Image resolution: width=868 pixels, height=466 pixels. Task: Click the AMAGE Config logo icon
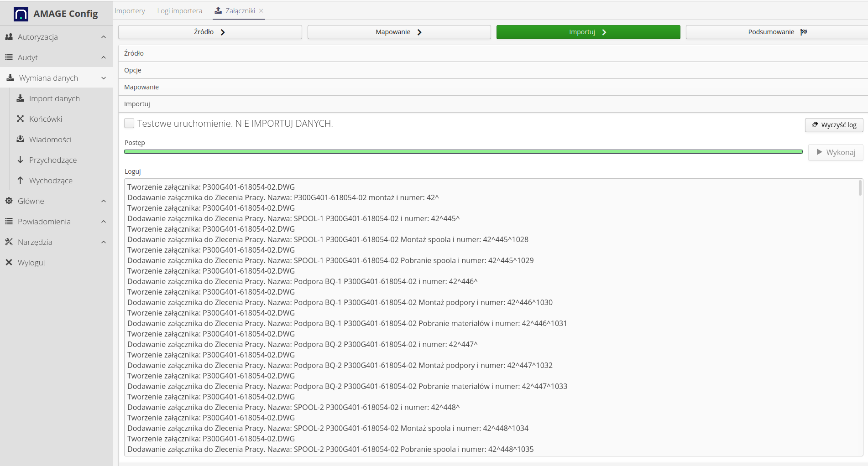point(21,14)
